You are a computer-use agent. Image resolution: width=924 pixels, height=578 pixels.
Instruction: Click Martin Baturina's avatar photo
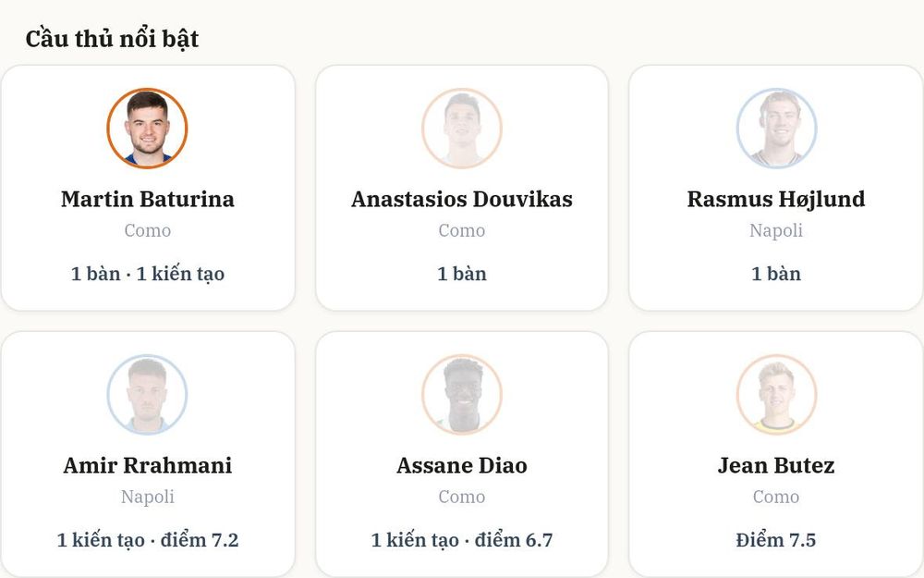pyautogui.click(x=147, y=129)
